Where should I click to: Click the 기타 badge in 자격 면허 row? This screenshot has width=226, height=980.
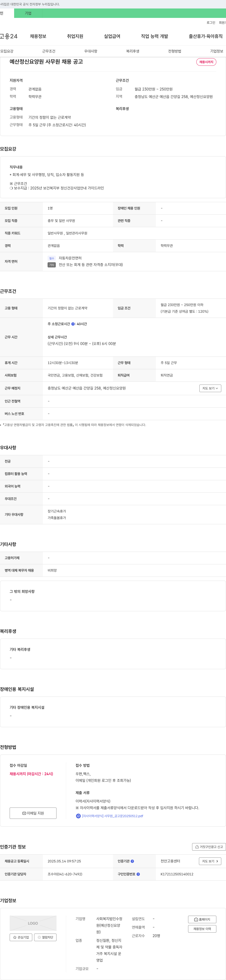[52, 265]
